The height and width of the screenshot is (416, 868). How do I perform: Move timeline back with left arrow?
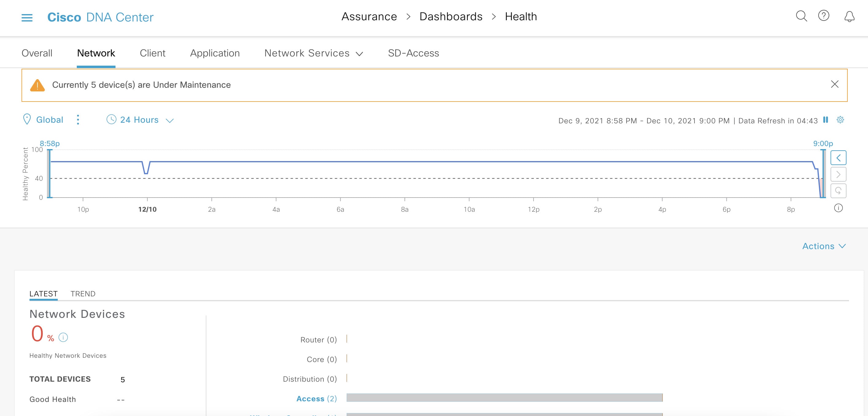tap(838, 158)
